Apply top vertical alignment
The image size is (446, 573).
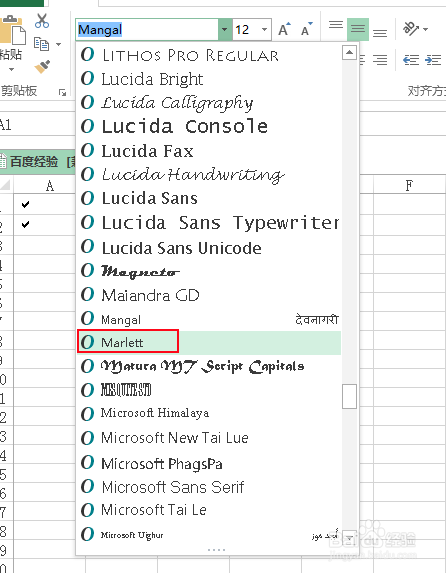point(336,25)
